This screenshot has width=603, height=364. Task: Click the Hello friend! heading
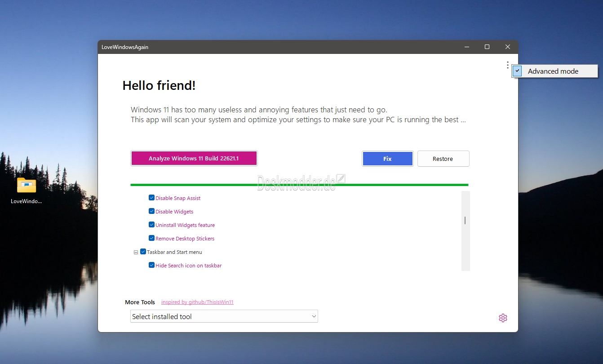(x=159, y=85)
